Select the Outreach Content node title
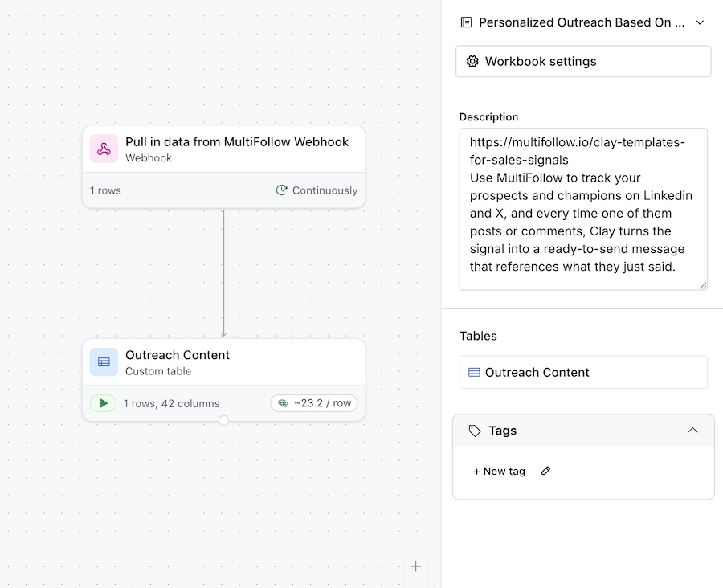 [178, 355]
